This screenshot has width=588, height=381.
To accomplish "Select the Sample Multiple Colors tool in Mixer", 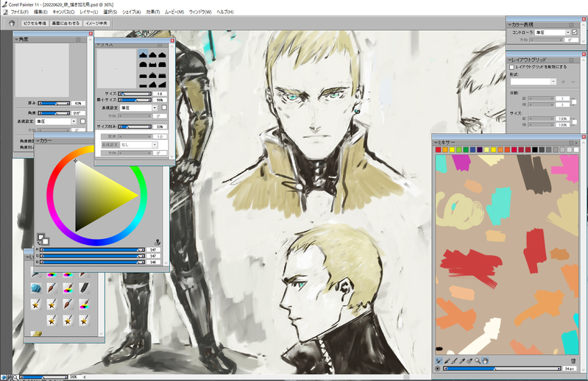I will tap(470, 360).
